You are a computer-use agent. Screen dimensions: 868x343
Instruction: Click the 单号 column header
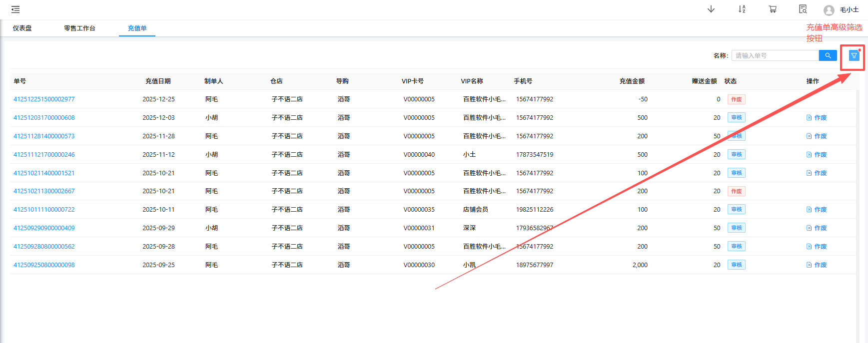click(19, 81)
